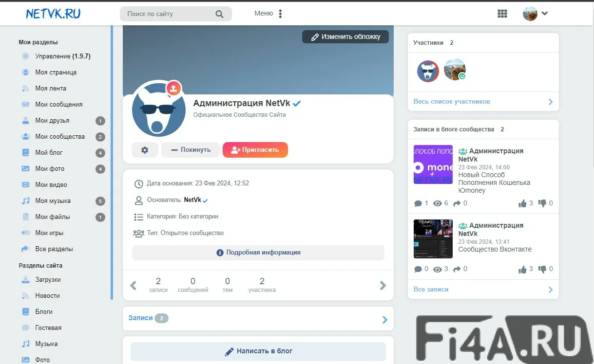Image resolution: width=594 pixels, height=364 pixels.
Task: Open community settings gear button
Action: tap(145, 150)
